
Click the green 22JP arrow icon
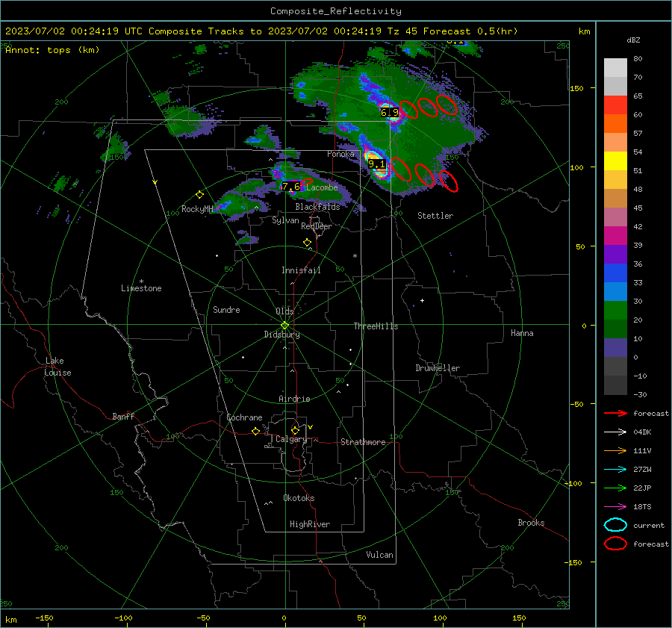point(615,488)
